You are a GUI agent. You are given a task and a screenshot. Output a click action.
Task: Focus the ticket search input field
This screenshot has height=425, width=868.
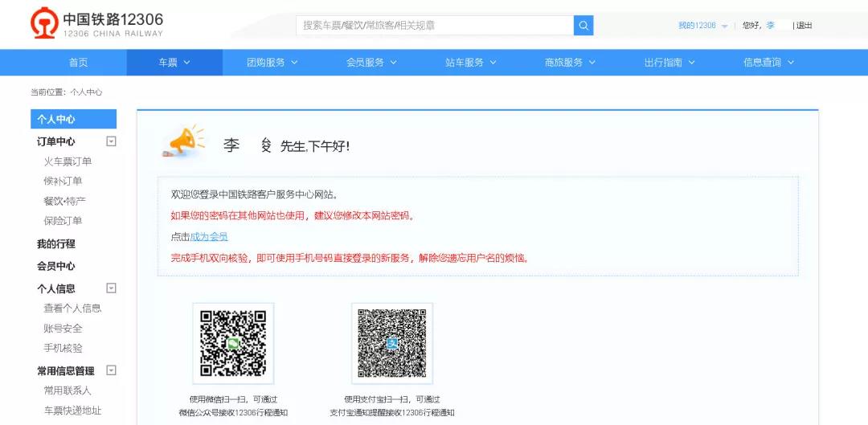coord(434,26)
